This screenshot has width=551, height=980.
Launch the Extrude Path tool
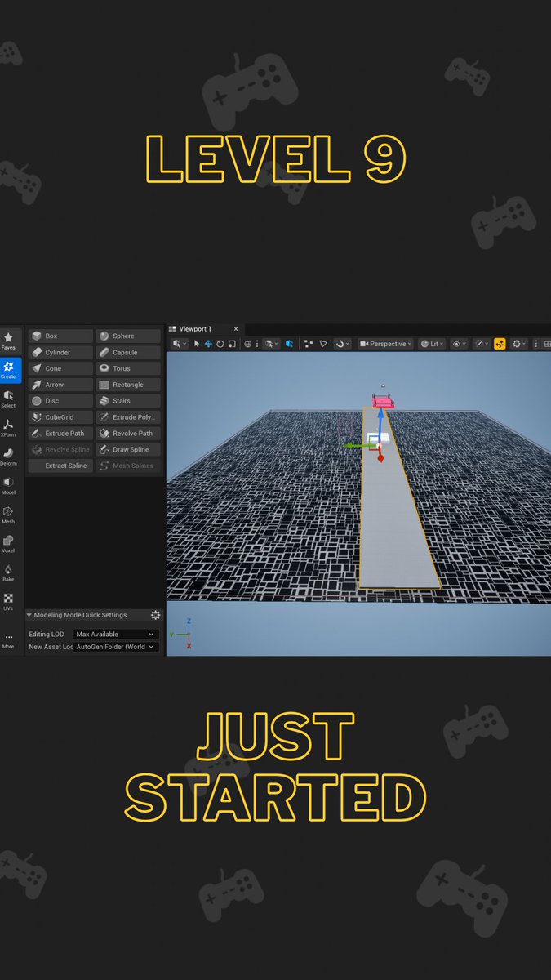60,434
